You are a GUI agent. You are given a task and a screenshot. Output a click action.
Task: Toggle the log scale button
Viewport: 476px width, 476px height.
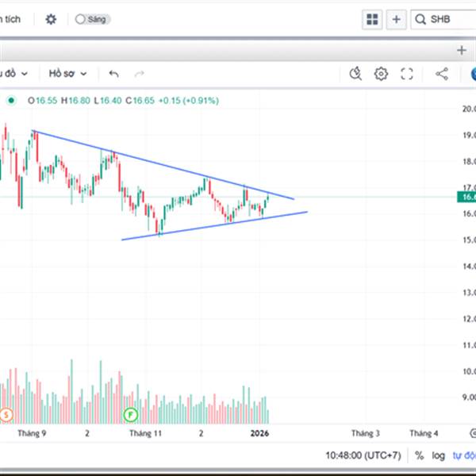[439, 455]
